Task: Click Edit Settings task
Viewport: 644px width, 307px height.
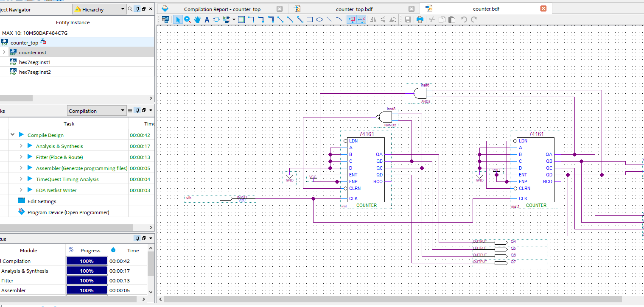Action: pos(42,201)
